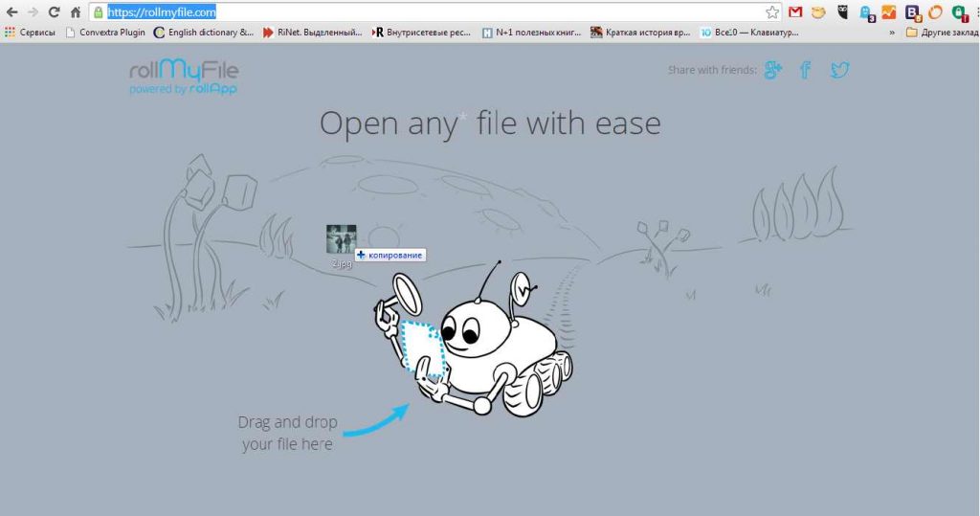
Task: Click the asterisk after "Open any"
Action: coord(463,117)
